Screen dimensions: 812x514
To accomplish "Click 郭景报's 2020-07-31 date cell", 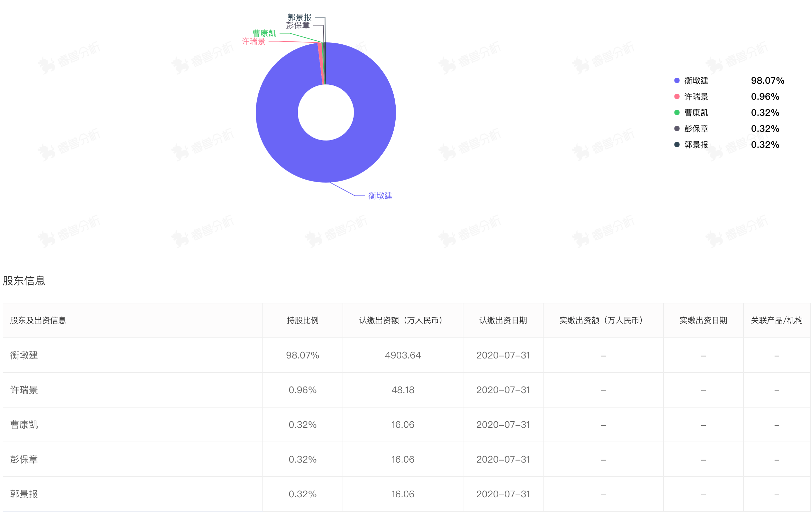I will click(x=503, y=494).
